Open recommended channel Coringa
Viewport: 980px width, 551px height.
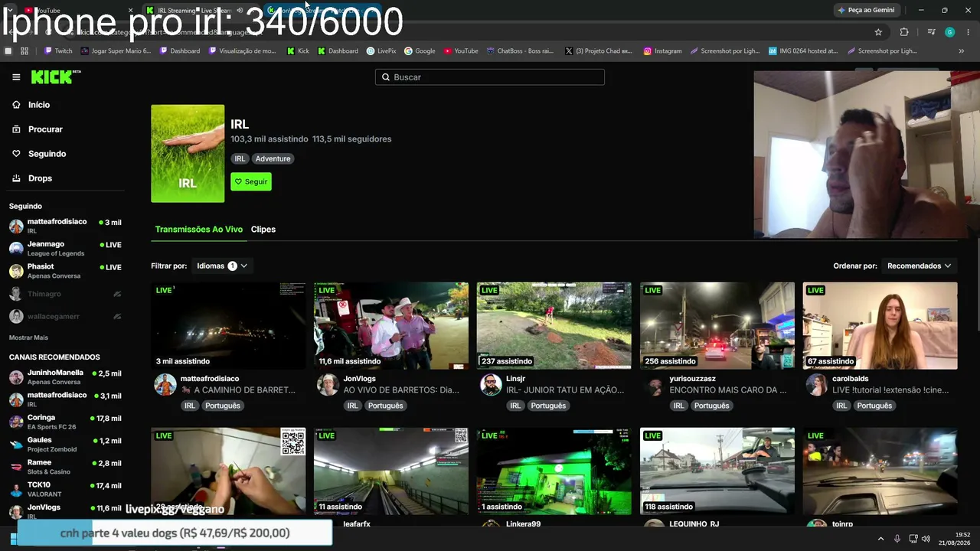65,422
